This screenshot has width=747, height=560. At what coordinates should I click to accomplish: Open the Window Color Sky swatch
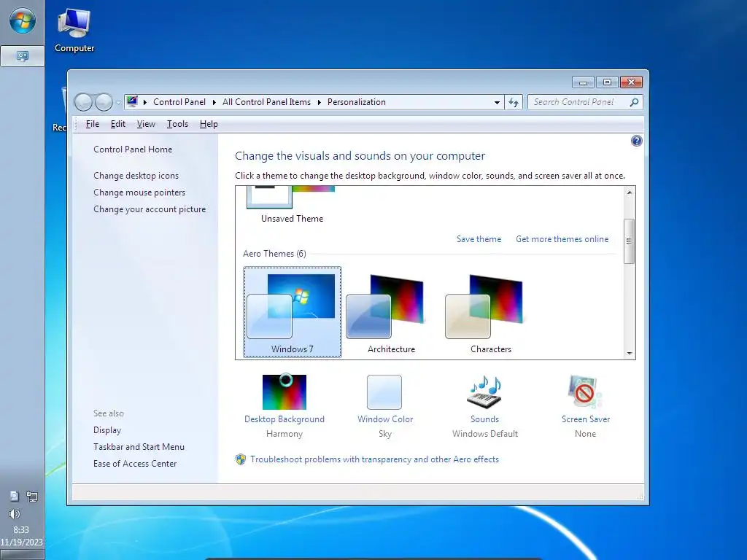point(384,392)
